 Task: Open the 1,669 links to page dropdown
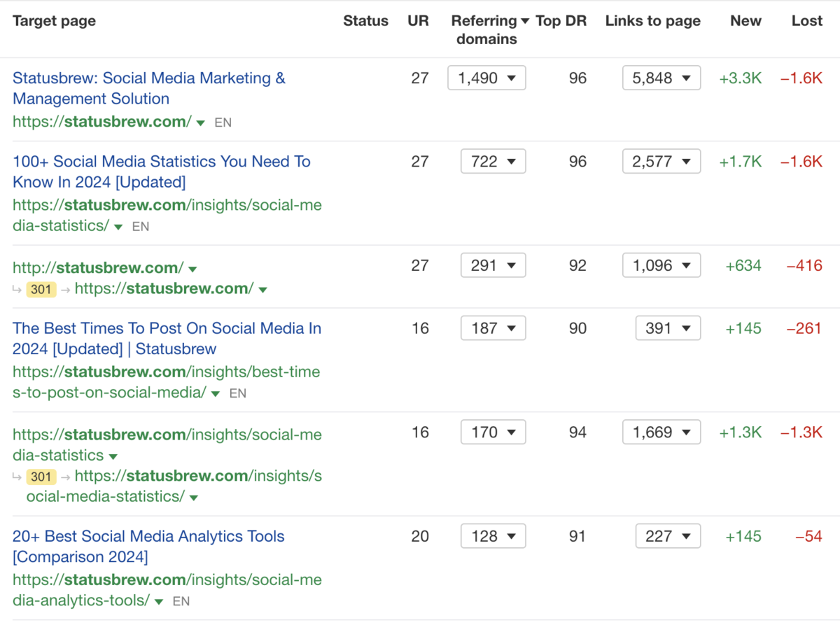(661, 433)
